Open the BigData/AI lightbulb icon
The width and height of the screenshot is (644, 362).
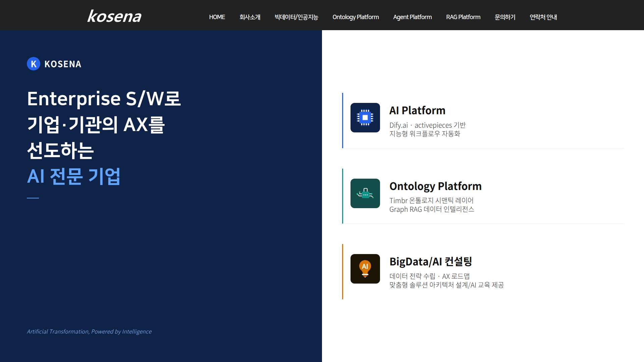pos(365,269)
